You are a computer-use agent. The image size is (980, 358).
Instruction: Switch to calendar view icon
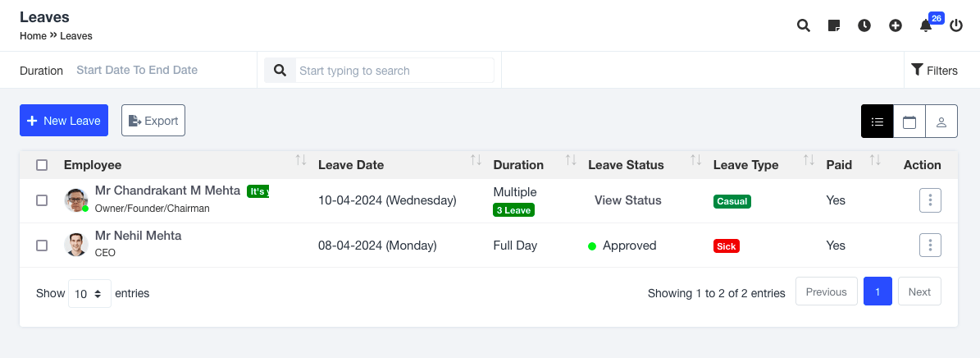(909, 122)
